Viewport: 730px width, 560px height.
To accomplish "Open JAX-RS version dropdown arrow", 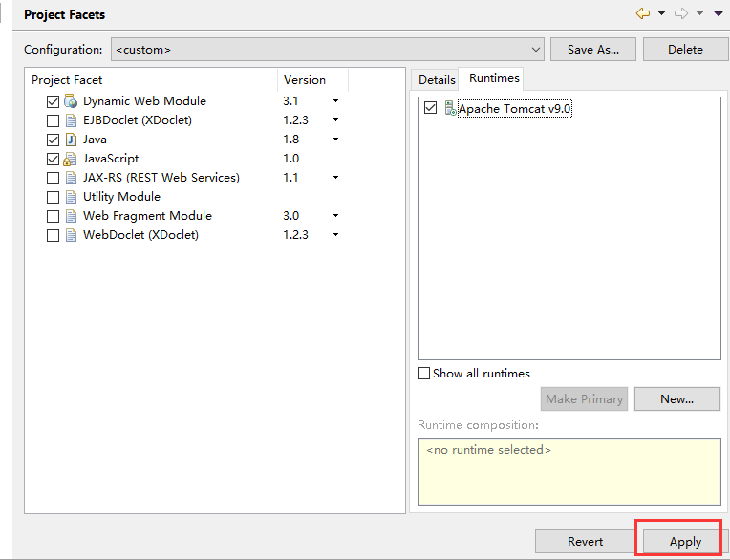I will [335, 178].
